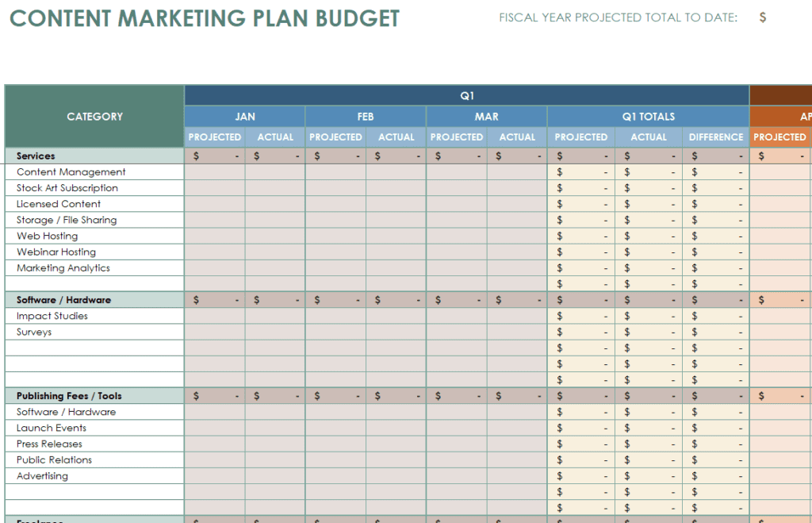The width and height of the screenshot is (812, 523).
Task: Select the DIFFERENCE column header
Action: pos(716,137)
